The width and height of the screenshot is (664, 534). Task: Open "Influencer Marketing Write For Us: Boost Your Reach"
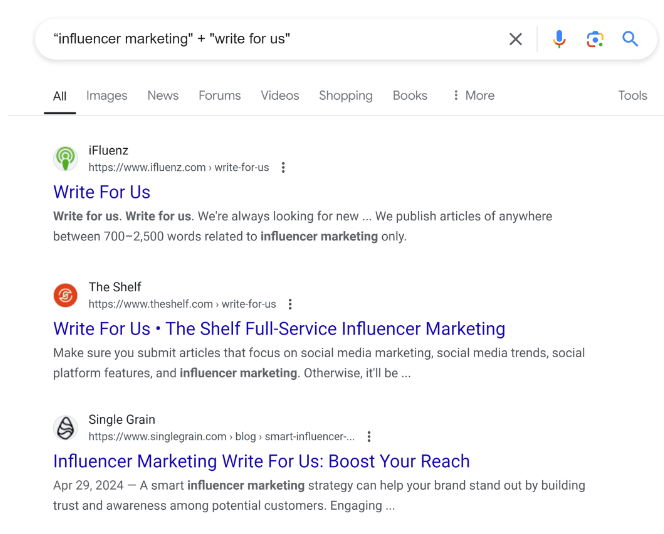pos(261,461)
